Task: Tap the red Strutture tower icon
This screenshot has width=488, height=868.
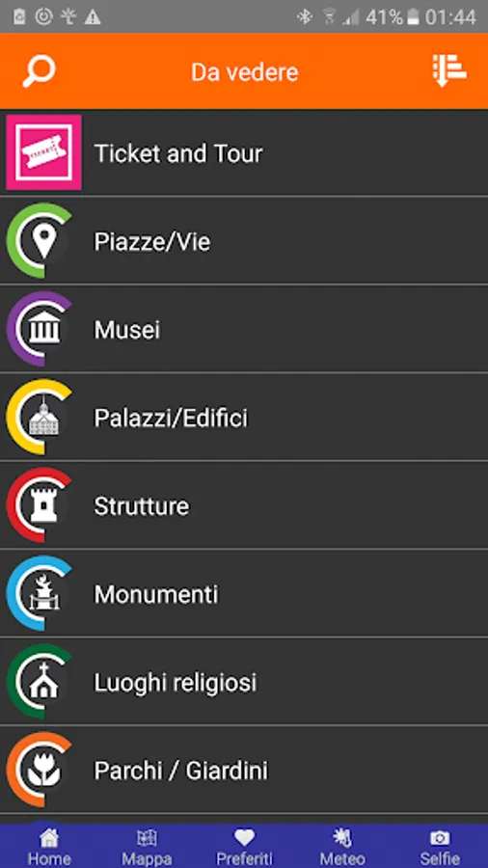Action: [x=40, y=504]
